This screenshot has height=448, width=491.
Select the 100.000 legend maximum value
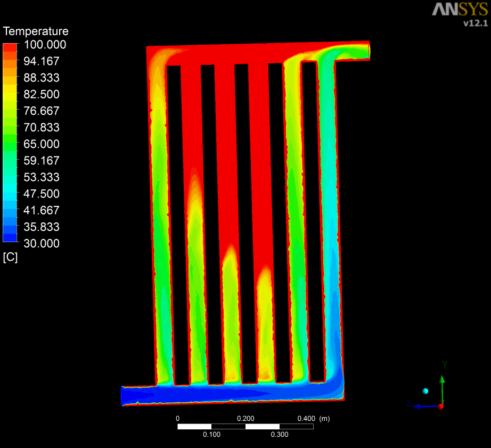(44, 45)
